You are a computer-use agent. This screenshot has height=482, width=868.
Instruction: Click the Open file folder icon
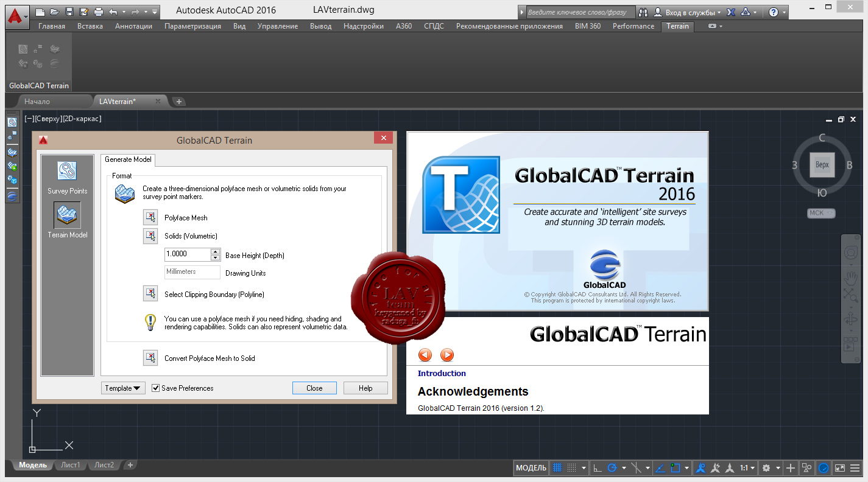click(x=55, y=12)
